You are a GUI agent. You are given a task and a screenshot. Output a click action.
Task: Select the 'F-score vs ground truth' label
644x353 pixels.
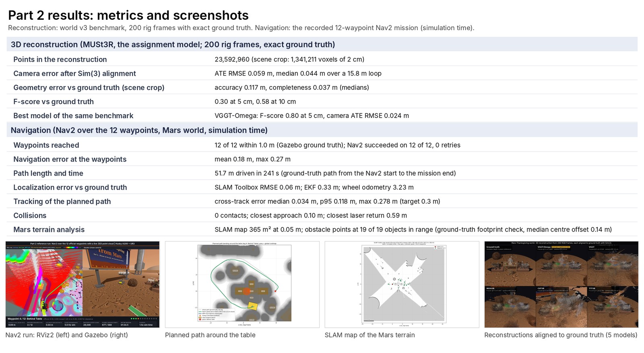pyautogui.click(x=54, y=102)
